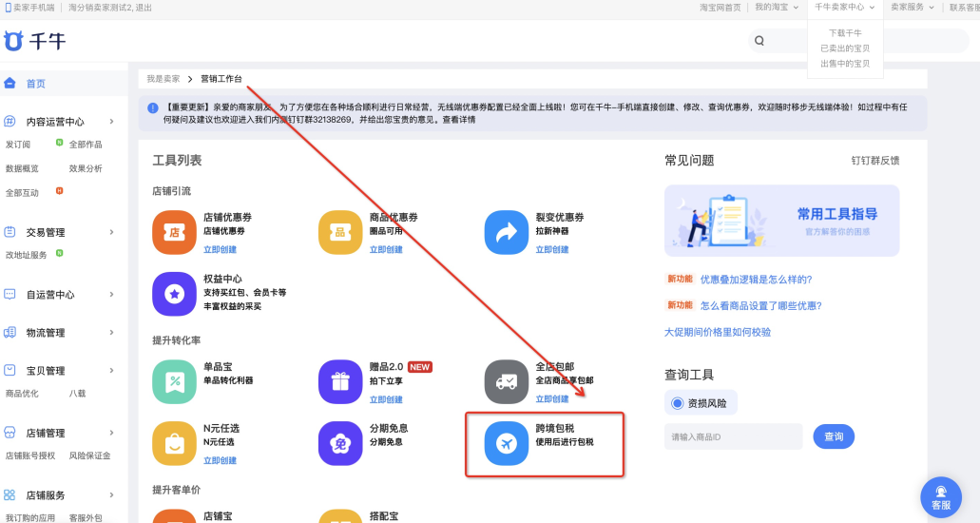Viewport: 980px width, 523px height.
Task: Open the 单品宝 green percent icon
Action: point(174,381)
